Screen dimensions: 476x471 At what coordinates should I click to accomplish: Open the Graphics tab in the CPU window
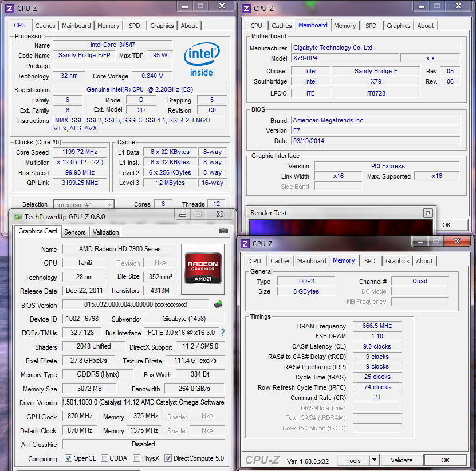[162, 26]
